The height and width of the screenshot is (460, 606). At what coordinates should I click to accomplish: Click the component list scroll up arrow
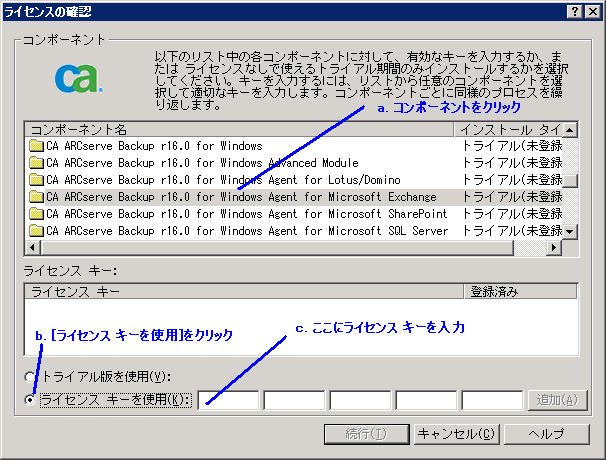[x=570, y=130]
